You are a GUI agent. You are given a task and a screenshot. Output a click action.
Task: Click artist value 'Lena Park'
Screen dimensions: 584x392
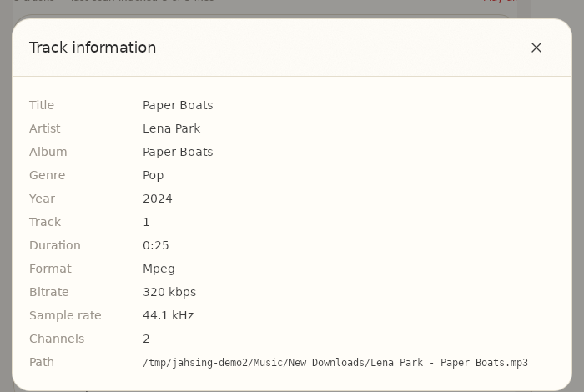click(171, 128)
